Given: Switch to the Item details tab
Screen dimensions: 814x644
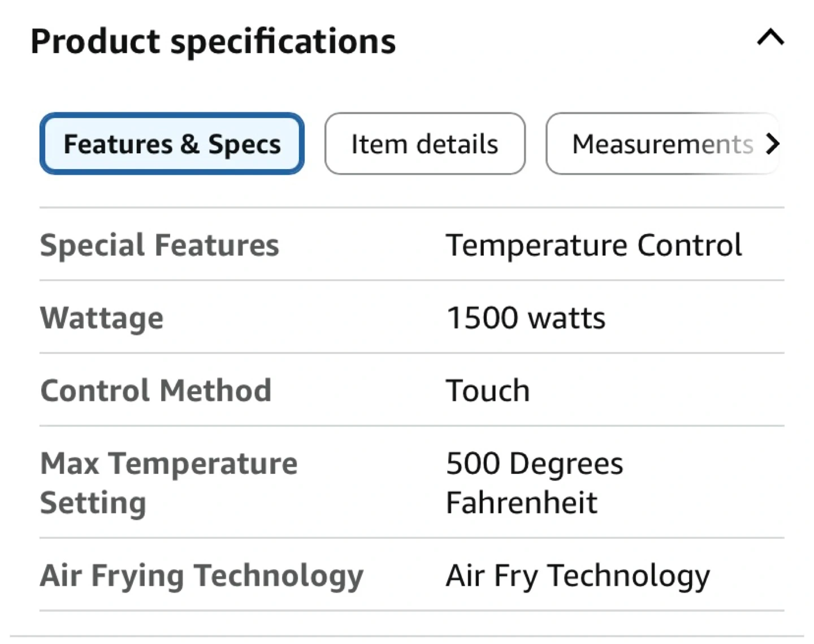Looking at the screenshot, I should click(425, 144).
